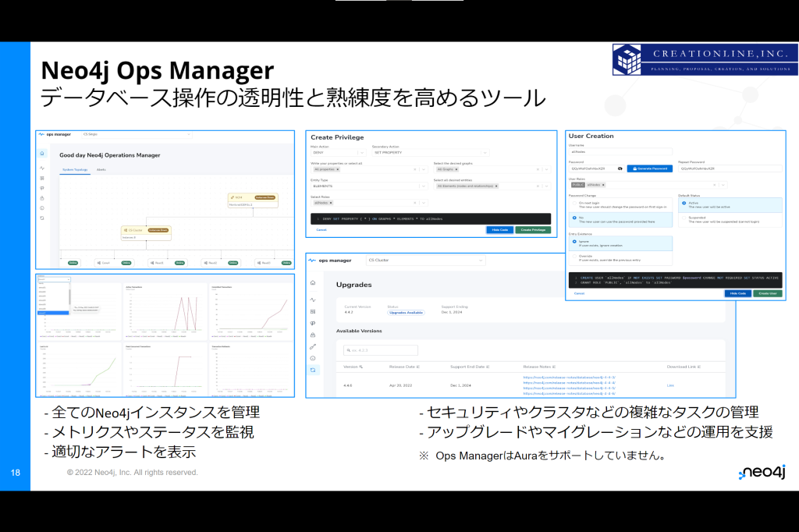The height and width of the screenshot is (532, 799).
Task: Click Version column search icon
Action: (x=360, y=367)
